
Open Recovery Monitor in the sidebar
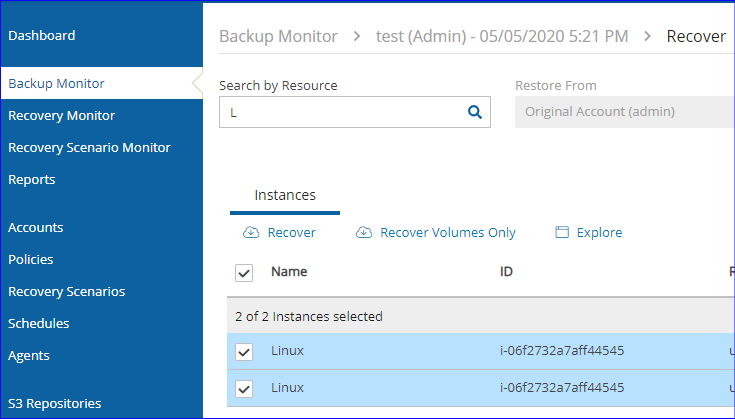click(62, 116)
